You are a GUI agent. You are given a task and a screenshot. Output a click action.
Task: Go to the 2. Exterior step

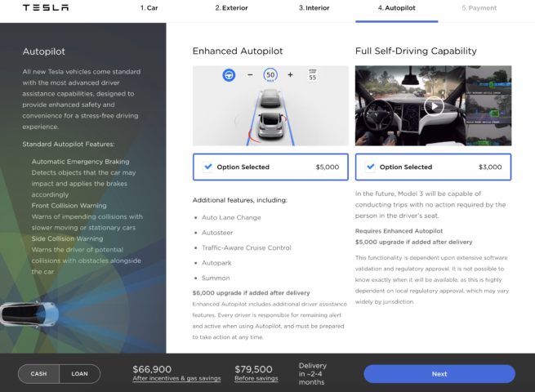(x=231, y=8)
